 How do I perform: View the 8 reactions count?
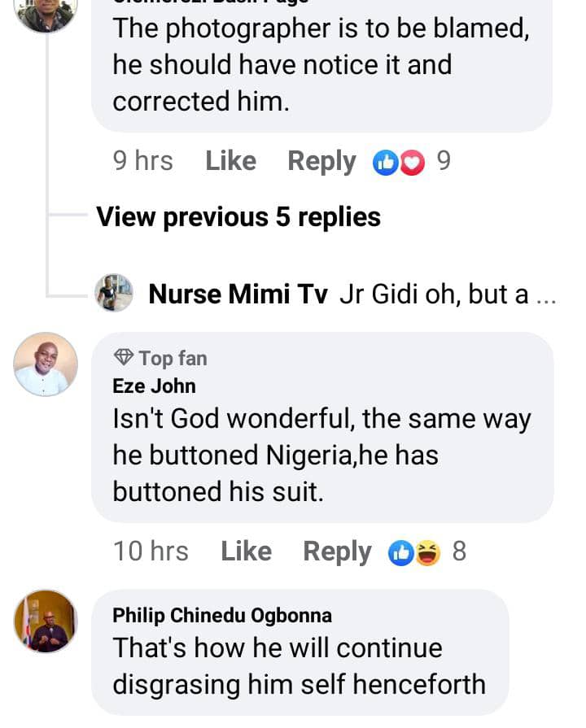tap(459, 551)
